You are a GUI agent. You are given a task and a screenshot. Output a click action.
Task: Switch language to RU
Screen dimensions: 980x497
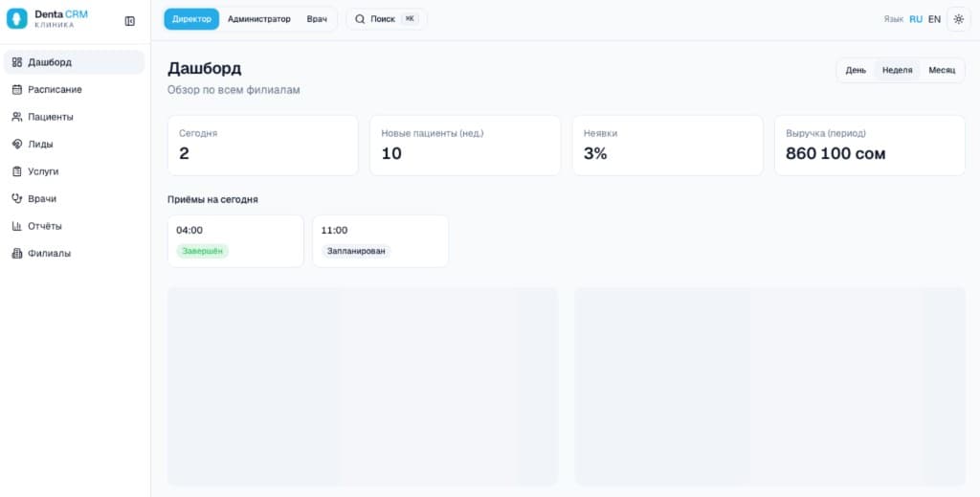coord(916,19)
